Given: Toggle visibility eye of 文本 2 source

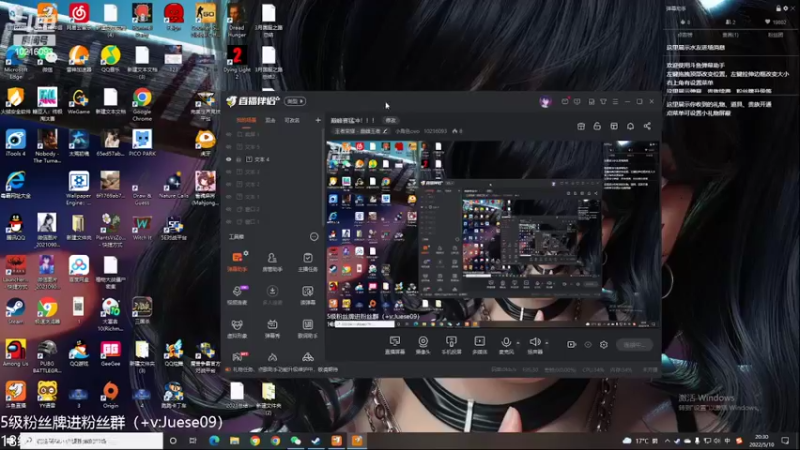Looking at the screenshot, I should pos(229,184).
